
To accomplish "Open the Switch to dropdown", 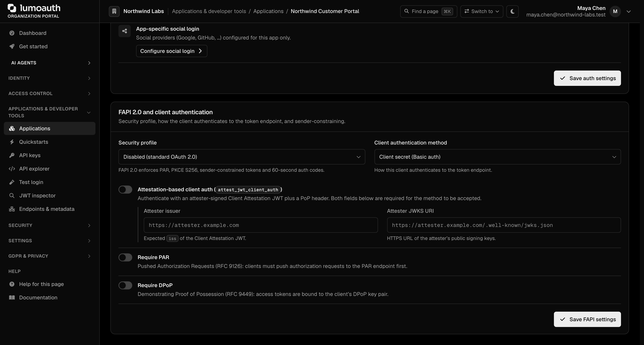I will tap(481, 11).
